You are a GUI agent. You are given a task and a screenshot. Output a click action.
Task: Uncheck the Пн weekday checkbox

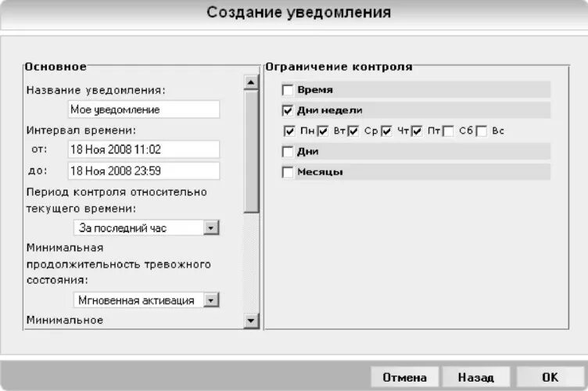tap(289, 131)
